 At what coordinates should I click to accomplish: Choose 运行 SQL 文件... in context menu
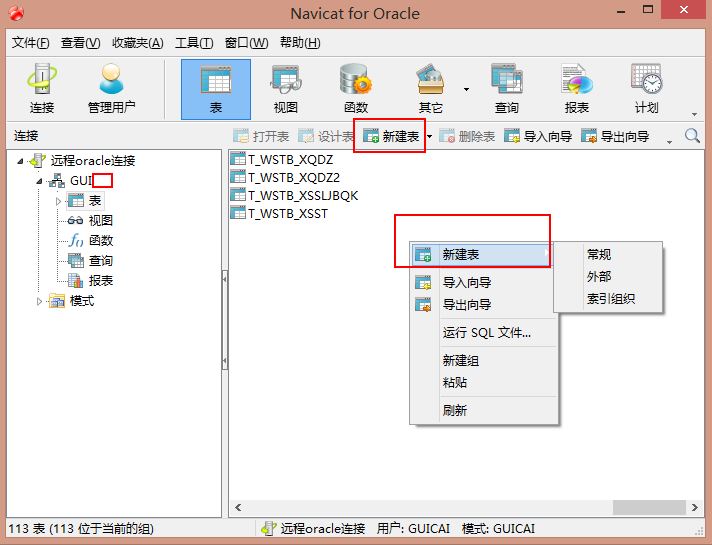point(484,333)
